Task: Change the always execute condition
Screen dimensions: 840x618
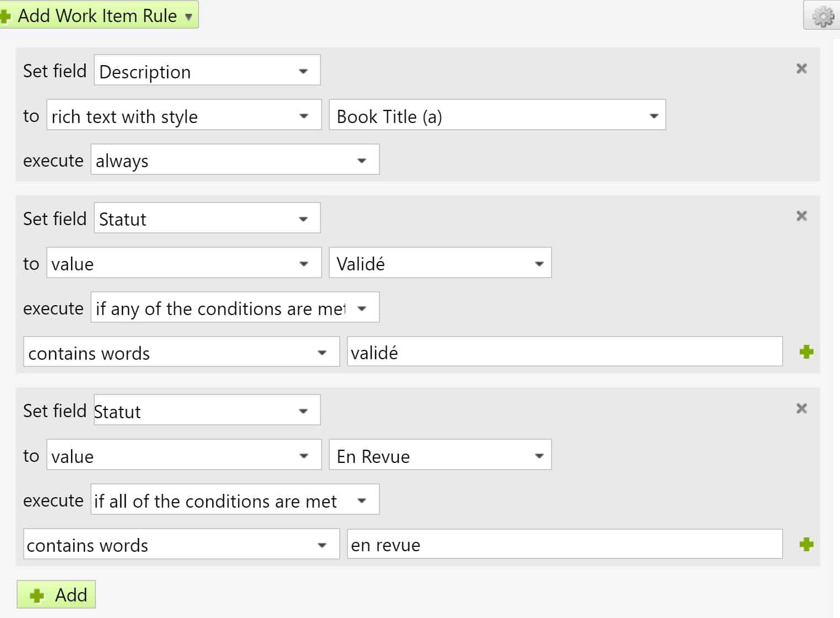Action: (234, 161)
